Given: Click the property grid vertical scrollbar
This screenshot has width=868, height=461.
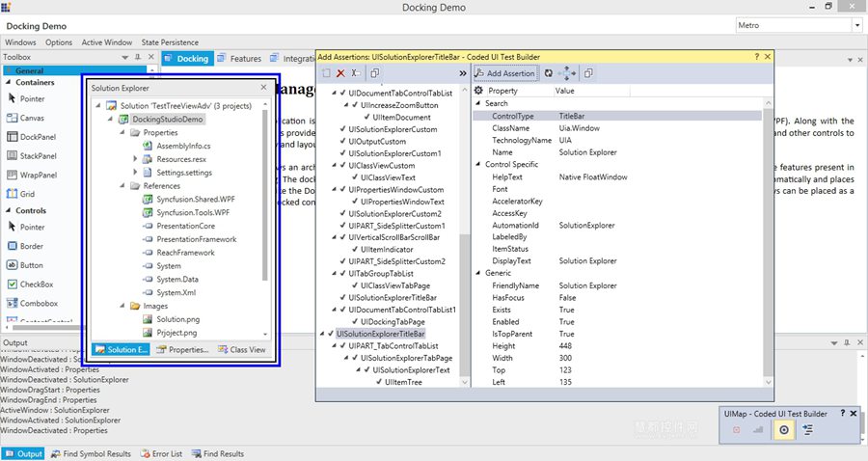Looking at the screenshot, I should pyautogui.click(x=768, y=243).
